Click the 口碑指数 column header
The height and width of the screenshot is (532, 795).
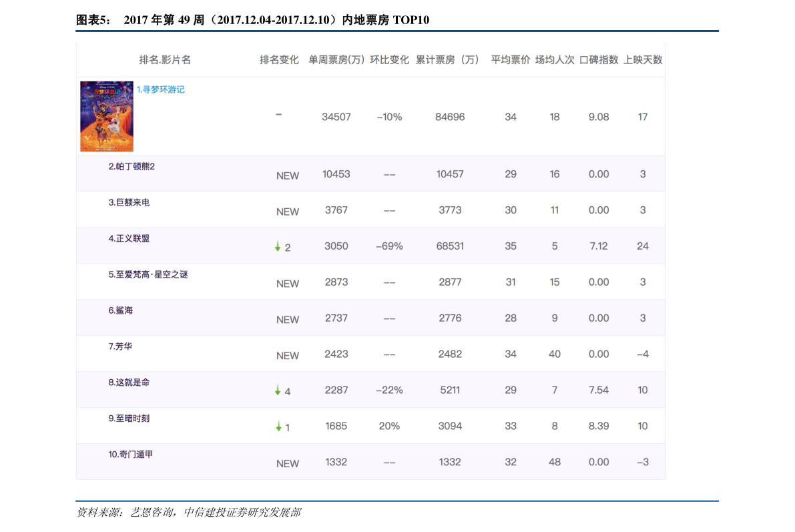pos(599,60)
